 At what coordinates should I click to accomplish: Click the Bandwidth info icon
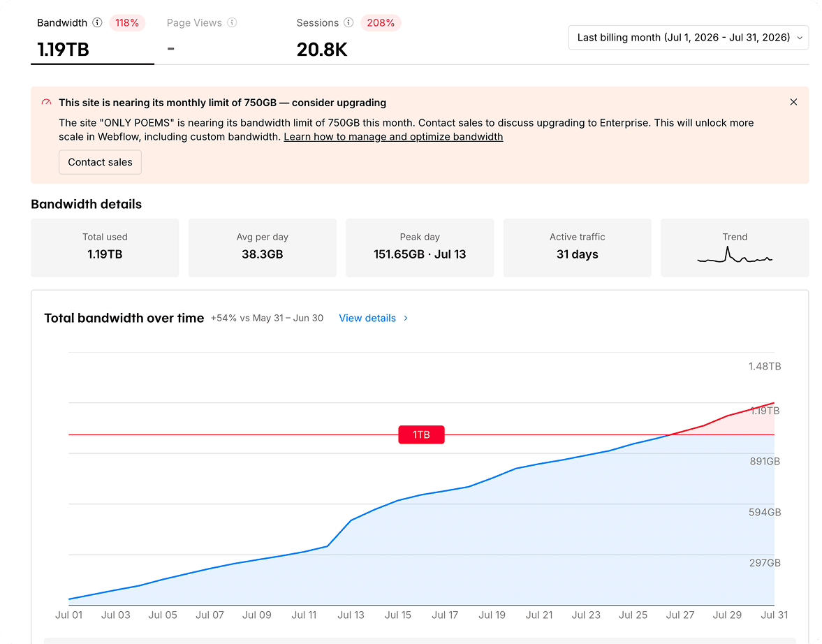click(97, 22)
